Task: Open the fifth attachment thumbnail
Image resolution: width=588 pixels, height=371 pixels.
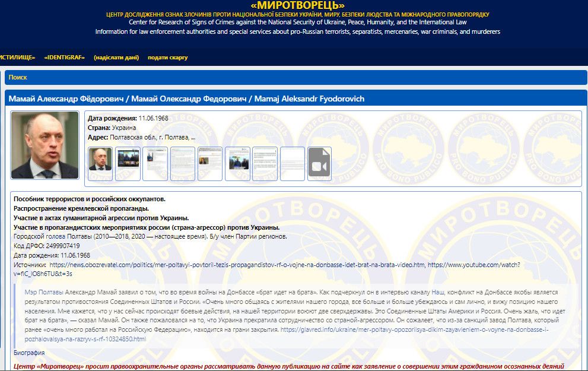Action: point(210,164)
